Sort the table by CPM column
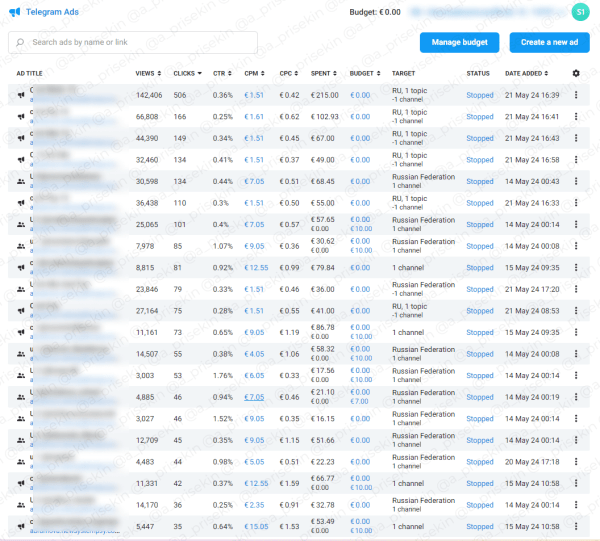600x541 pixels. tap(255, 73)
